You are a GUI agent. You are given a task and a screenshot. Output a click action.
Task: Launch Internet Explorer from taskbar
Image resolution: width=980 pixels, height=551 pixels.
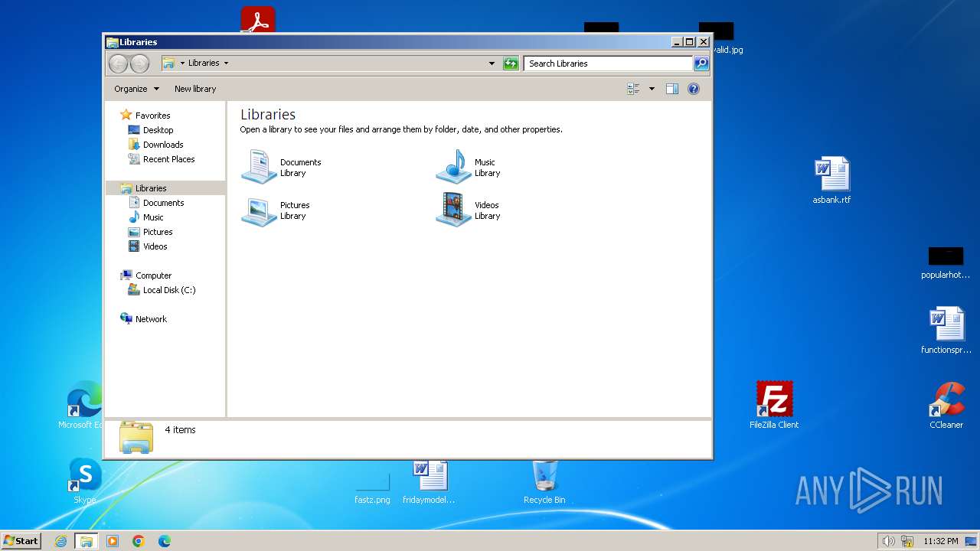60,541
